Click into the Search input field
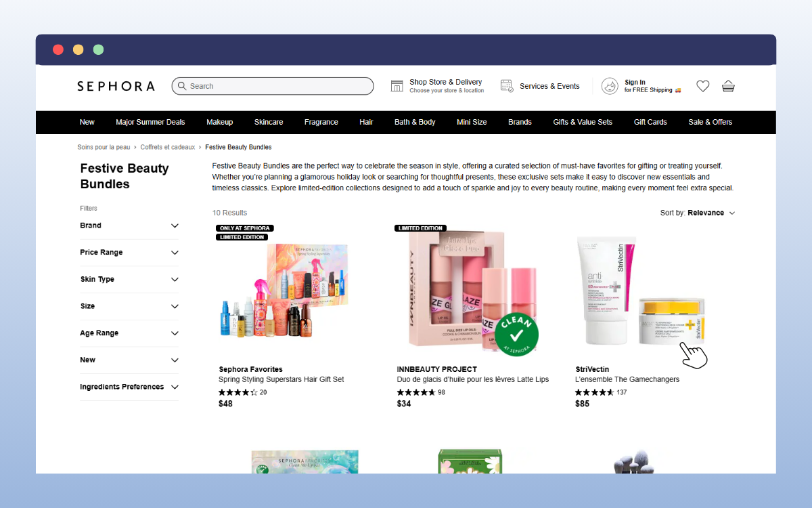This screenshot has height=508, width=812. pos(273,86)
